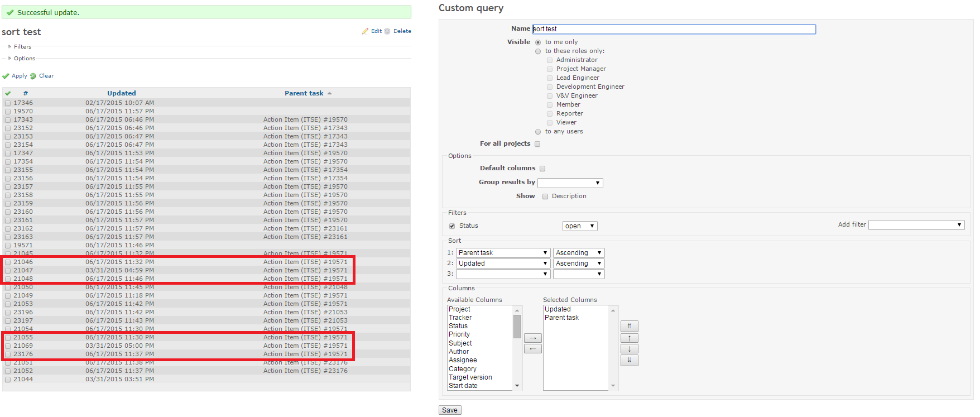
Task: Click the add column right-arrow button
Action: 532,338
